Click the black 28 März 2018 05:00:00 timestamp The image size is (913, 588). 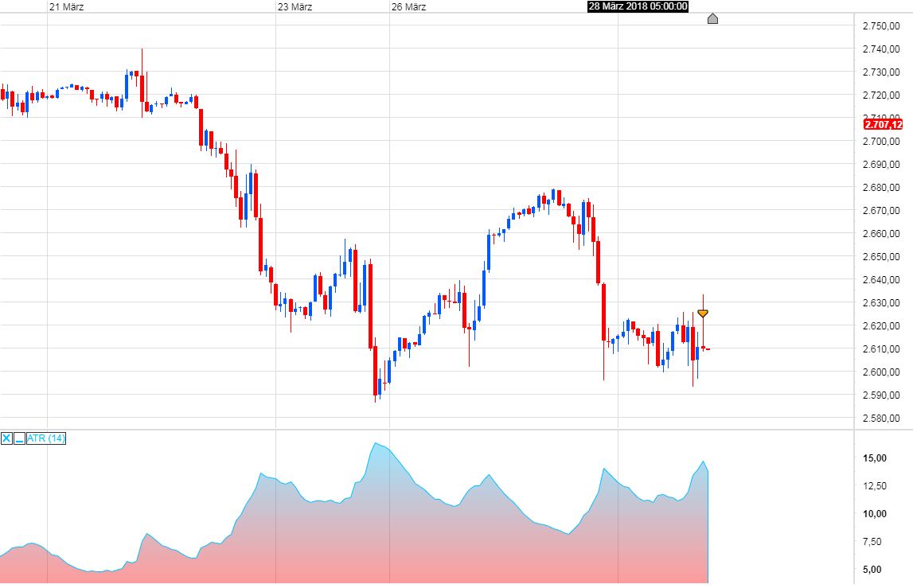point(637,6)
